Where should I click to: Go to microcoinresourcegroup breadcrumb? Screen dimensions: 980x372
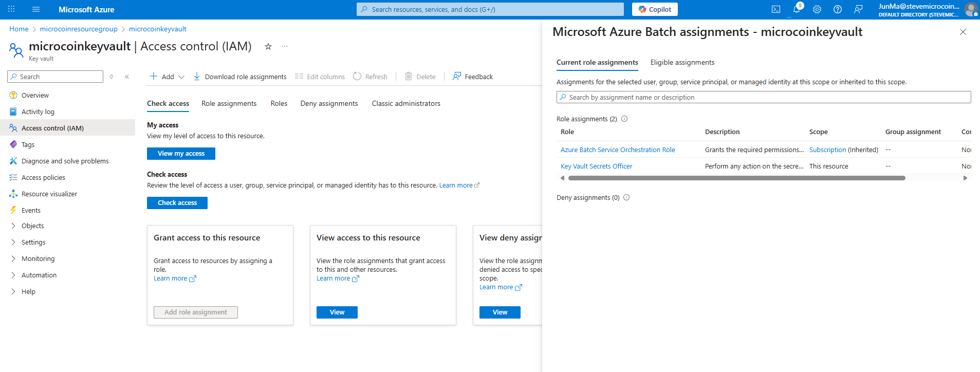(x=79, y=29)
